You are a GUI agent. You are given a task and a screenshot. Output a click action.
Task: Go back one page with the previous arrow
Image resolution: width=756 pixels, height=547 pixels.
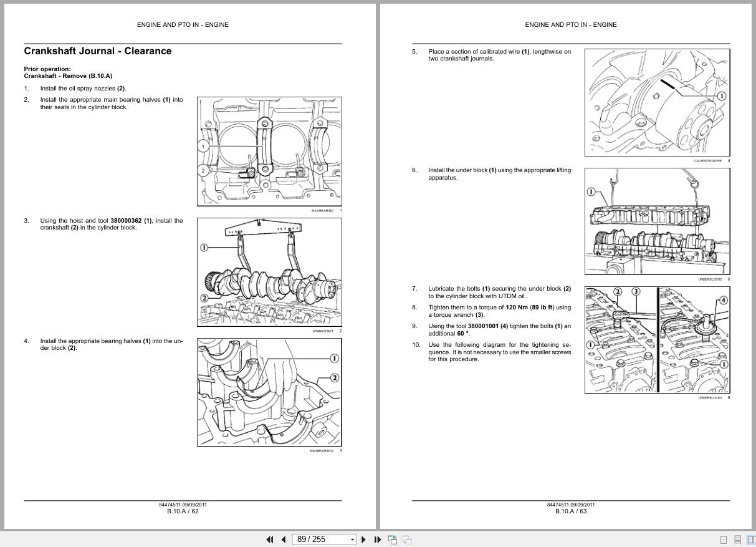[284, 539]
